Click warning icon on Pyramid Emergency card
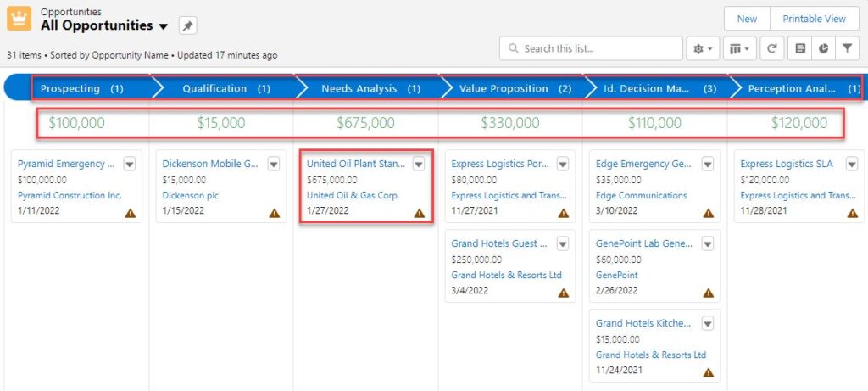Screen dimensions: 868x391 pyautogui.click(x=130, y=213)
